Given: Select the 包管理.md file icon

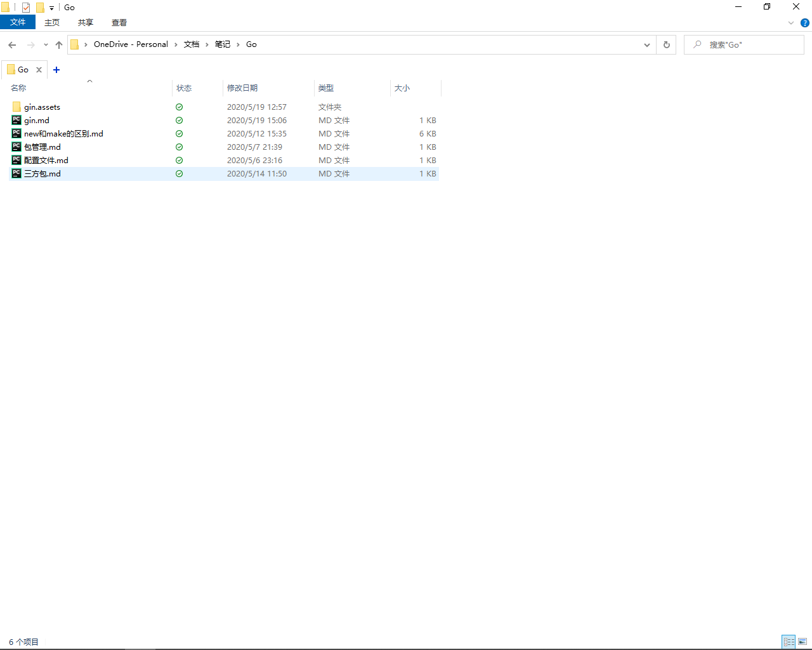Looking at the screenshot, I should pos(16,147).
